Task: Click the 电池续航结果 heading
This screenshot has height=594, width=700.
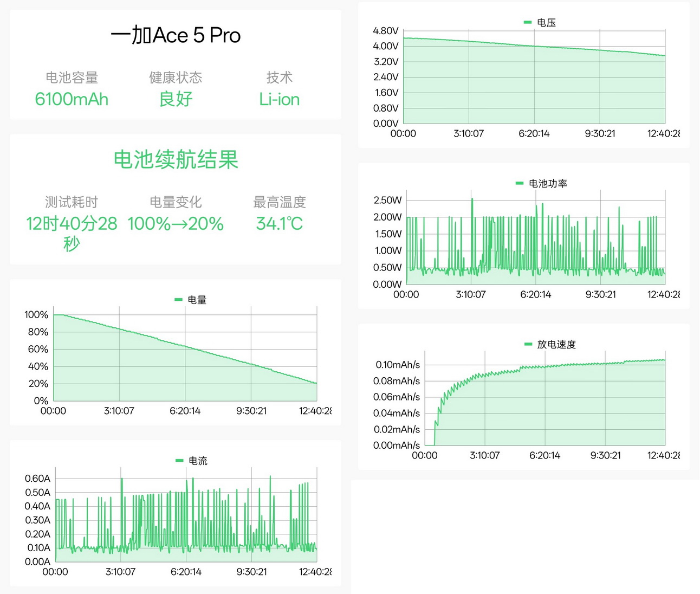Action: click(x=176, y=159)
